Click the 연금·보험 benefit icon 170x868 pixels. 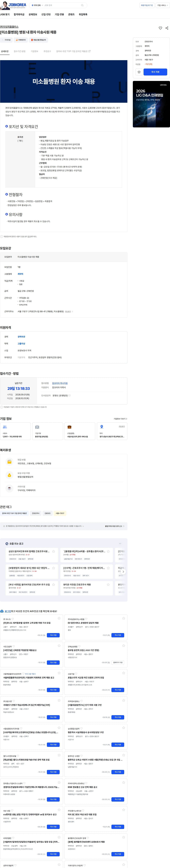pos(9,462)
